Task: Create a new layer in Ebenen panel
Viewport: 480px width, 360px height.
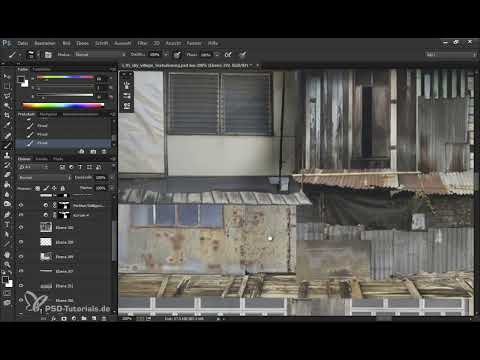Action: tap(94, 319)
